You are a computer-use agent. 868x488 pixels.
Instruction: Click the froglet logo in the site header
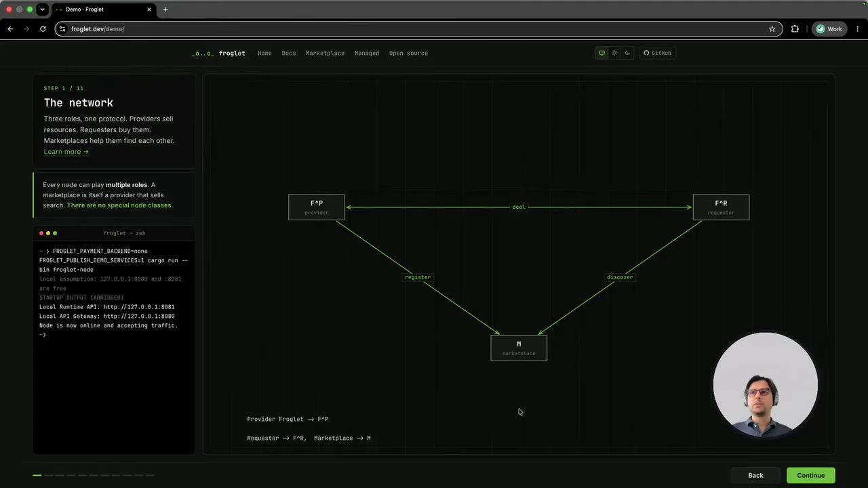(218, 53)
